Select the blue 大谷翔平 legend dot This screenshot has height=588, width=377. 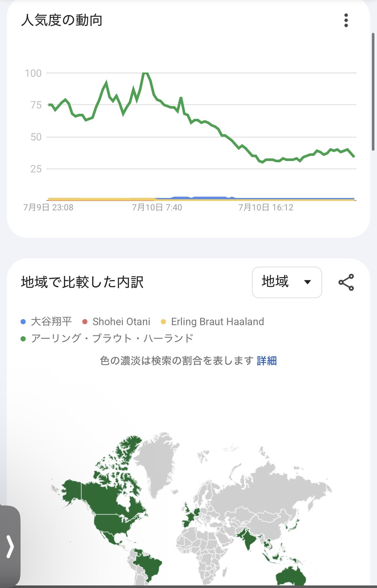[23, 321]
